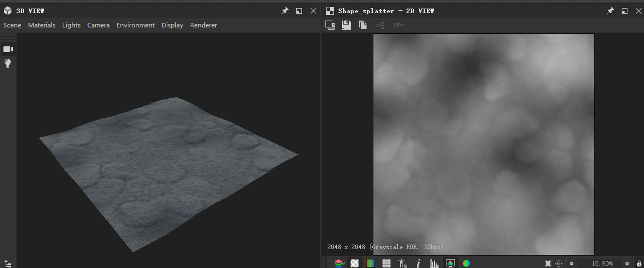Open the Materials menu

click(x=42, y=25)
